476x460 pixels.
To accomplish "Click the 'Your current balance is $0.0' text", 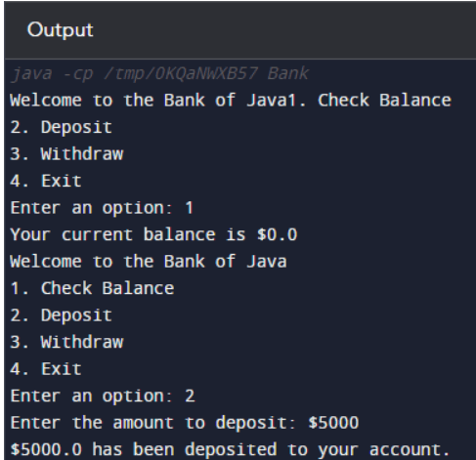I will pyautogui.click(x=153, y=234).
